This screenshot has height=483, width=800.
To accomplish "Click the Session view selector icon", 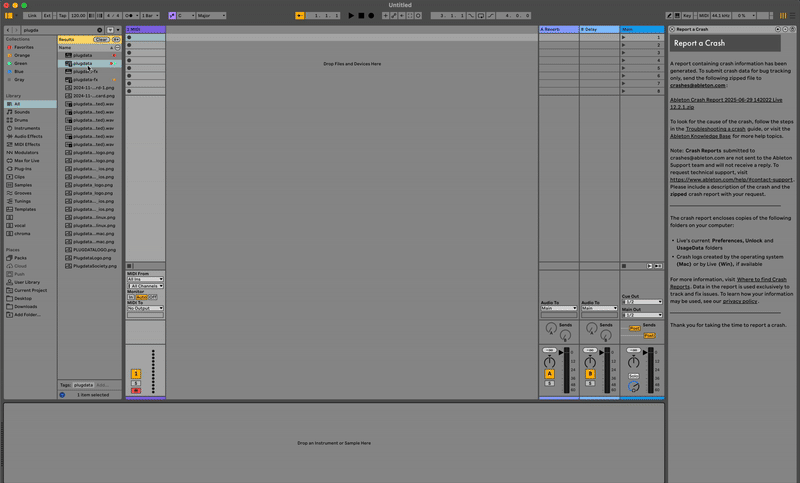I will pyautogui.click(x=783, y=16).
